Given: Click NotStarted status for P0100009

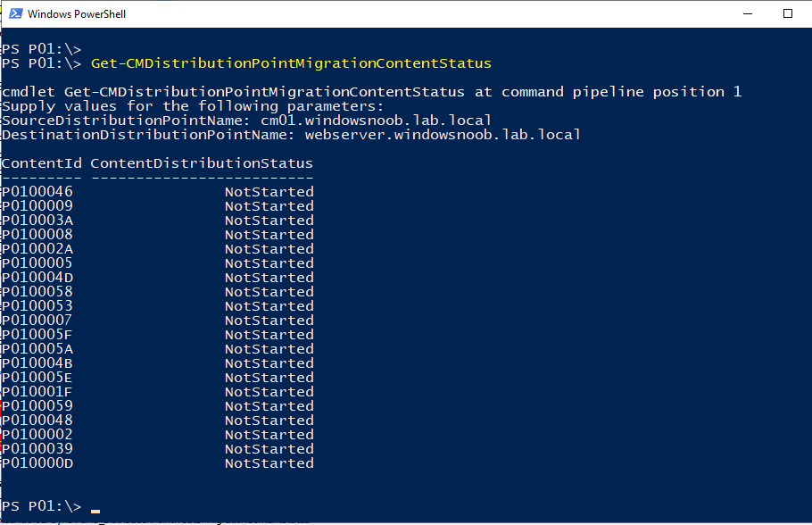Looking at the screenshot, I should coord(269,206).
